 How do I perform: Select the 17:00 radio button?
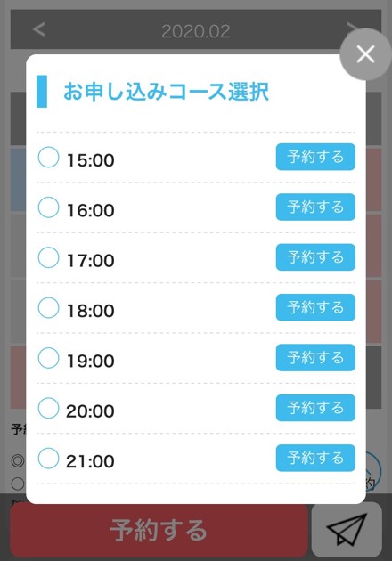pos(48,257)
